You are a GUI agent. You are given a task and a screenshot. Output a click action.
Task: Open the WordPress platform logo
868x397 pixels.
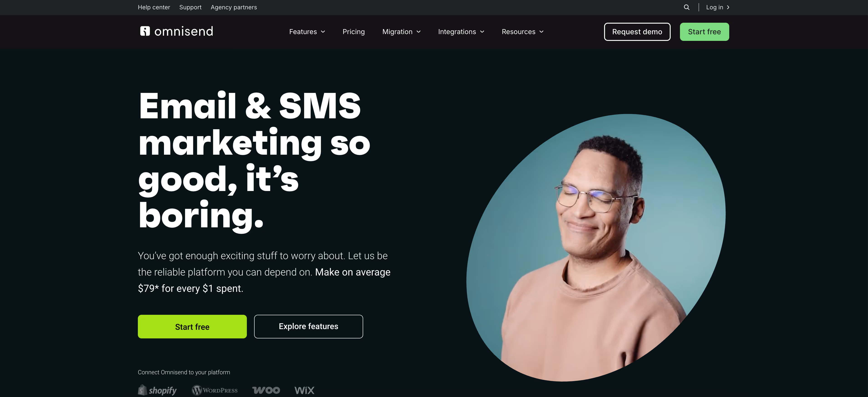(x=215, y=390)
